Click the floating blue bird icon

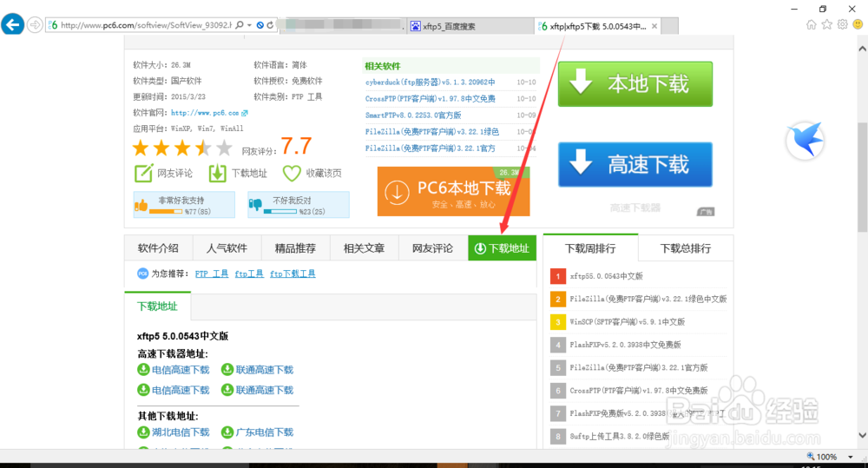coord(806,140)
